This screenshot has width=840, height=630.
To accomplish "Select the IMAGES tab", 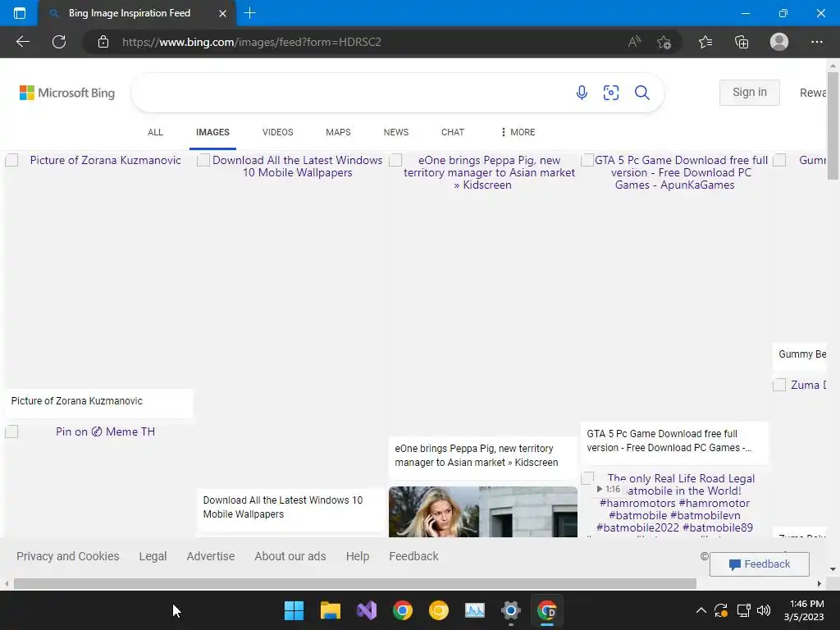I will pos(212,132).
